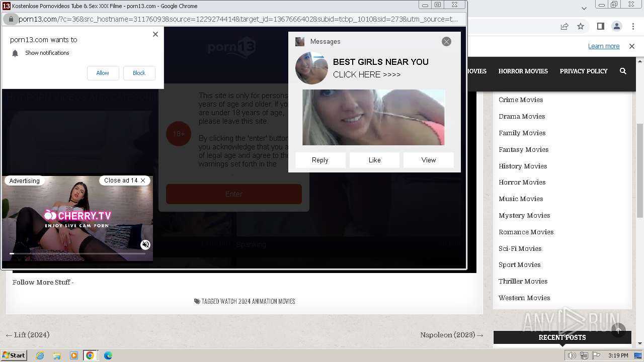Open the History Movies category
The width and height of the screenshot is (644, 362).
click(523, 166)
